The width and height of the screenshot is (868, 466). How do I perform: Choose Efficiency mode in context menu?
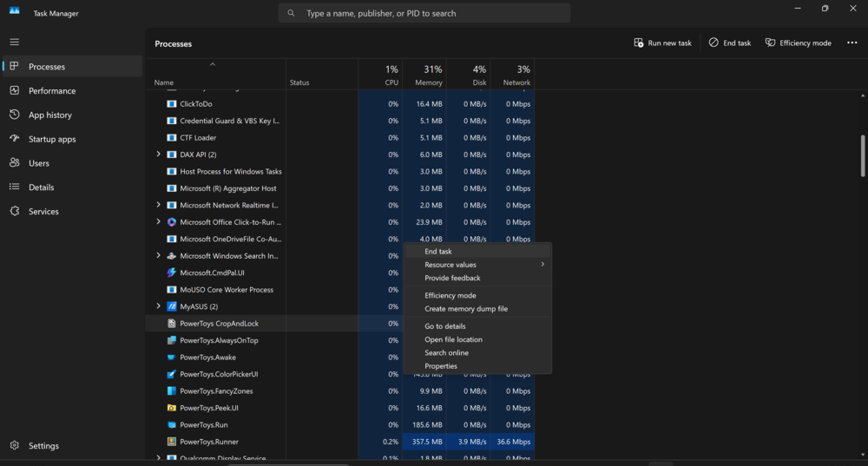point(478,296)
